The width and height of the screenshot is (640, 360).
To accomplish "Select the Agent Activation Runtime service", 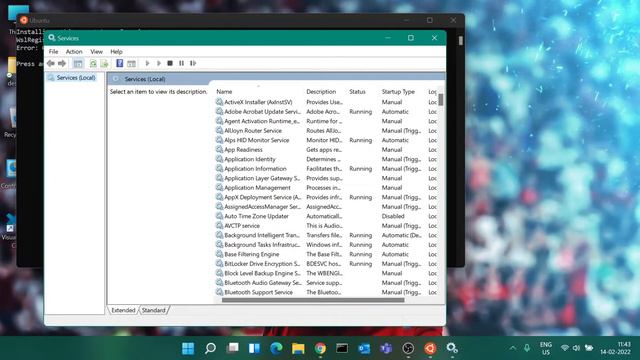I will click(327, 121).
